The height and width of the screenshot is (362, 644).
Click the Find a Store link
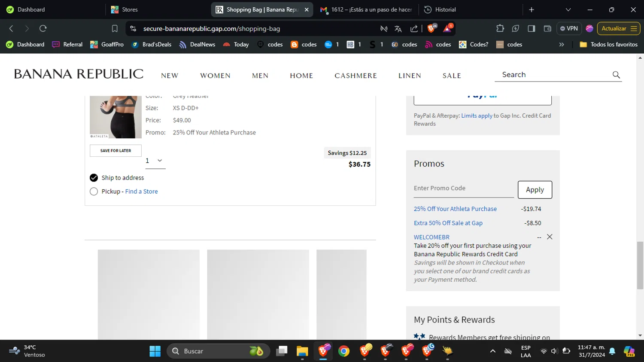pyautogui.click(x=141, y=192)
